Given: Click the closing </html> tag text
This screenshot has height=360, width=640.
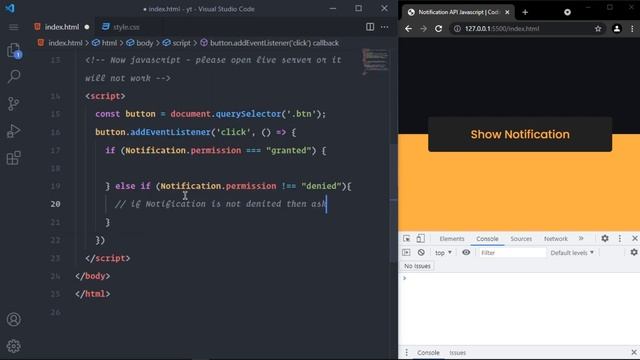Looking at the screenshot, I should [x=93, y=294].
